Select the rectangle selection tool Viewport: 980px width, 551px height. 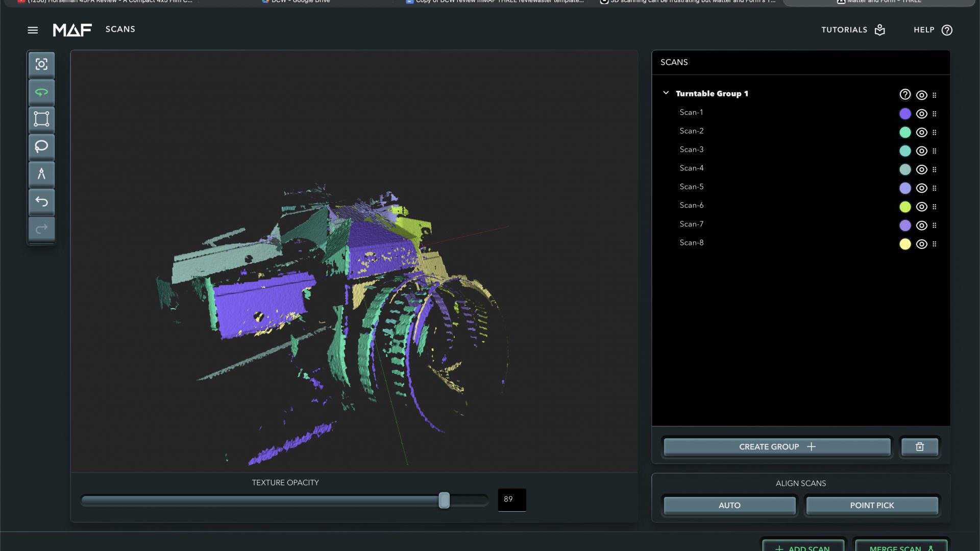[x=41, y=119]
